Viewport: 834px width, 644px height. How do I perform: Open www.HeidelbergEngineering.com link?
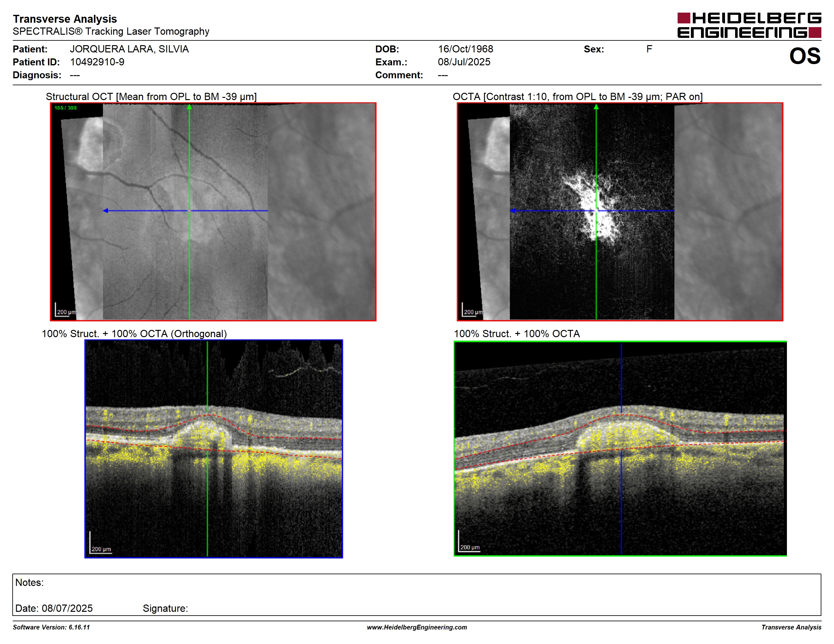(417, 627)
